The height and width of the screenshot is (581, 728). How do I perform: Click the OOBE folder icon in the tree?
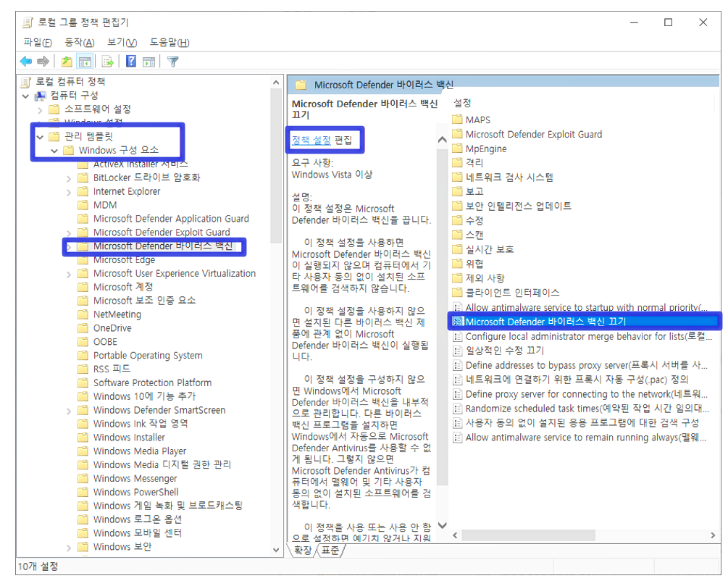[x=83, y=342]
